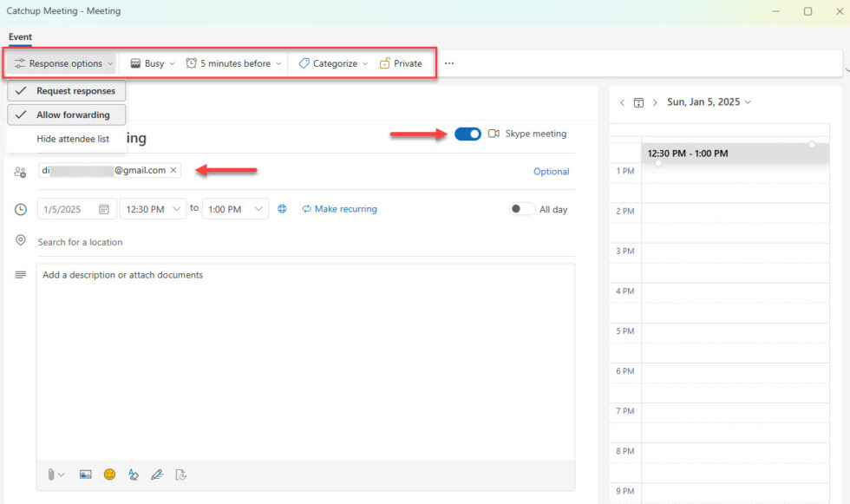Enable Hide attendee list option
The height and width of the screenshot is (504, 850).
tap(67, 139)
